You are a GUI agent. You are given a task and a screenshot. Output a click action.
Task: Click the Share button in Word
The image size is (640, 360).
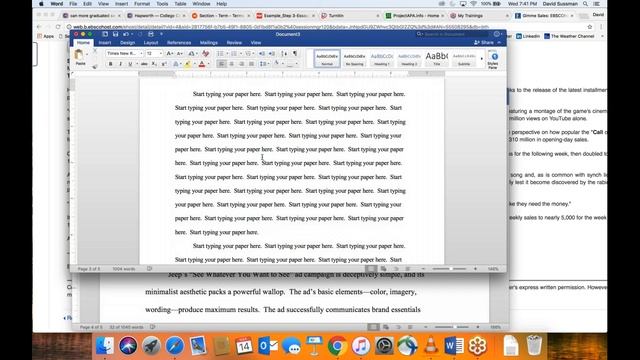pyautogui.click(x=484, y=42)
